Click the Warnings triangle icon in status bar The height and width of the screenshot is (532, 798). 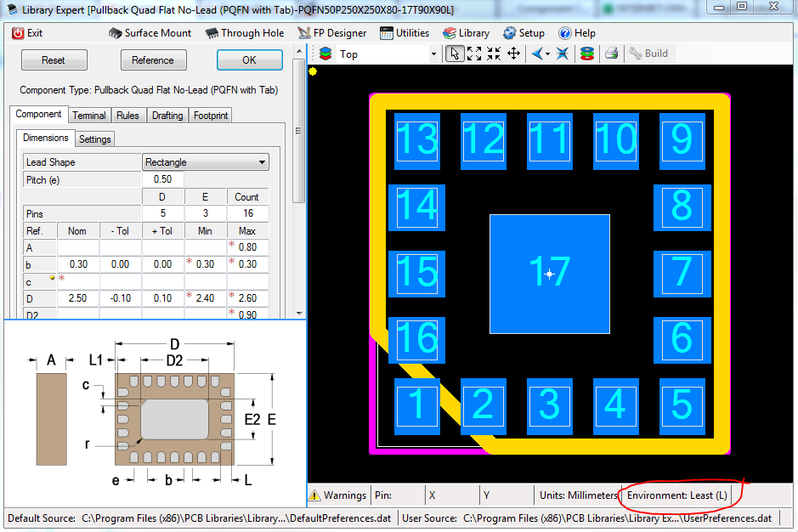[314, 495]
